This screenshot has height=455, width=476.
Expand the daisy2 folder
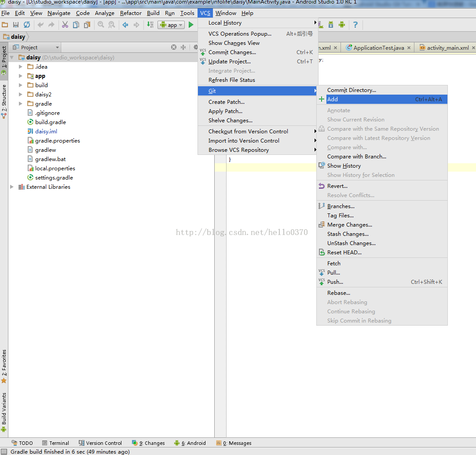tap(21, 95)
